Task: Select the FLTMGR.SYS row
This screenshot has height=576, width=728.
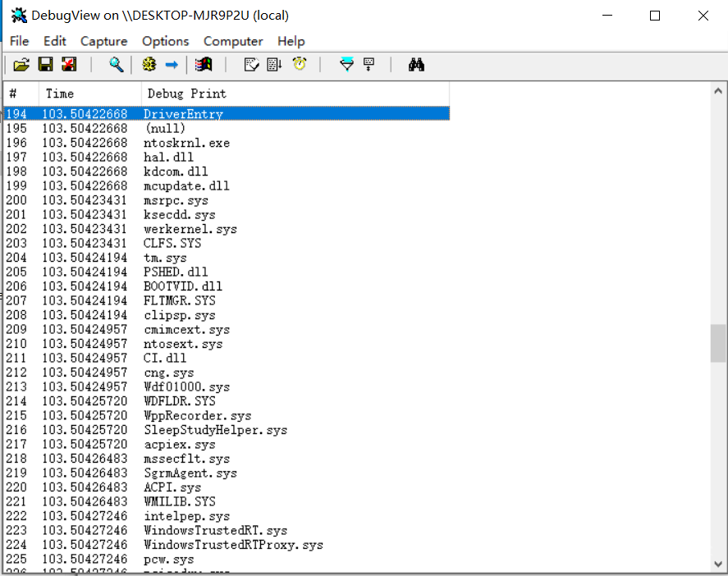Action: coord(227,300)
